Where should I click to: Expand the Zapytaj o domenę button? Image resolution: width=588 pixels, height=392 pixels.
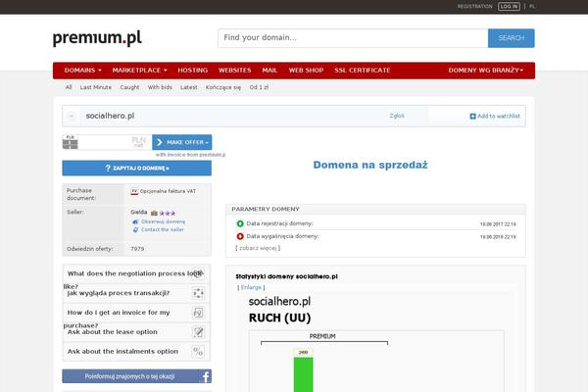pyautogui.click(x=137, y=168)
